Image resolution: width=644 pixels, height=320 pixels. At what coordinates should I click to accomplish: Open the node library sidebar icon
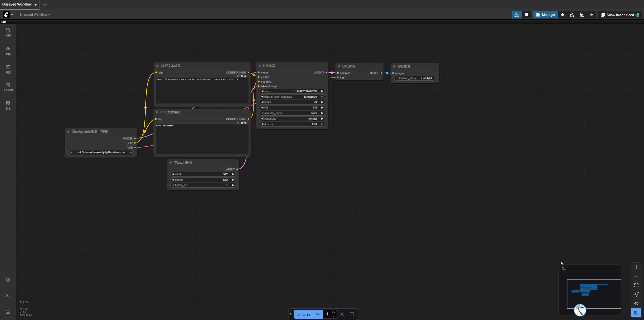click(x=8, y=50)
